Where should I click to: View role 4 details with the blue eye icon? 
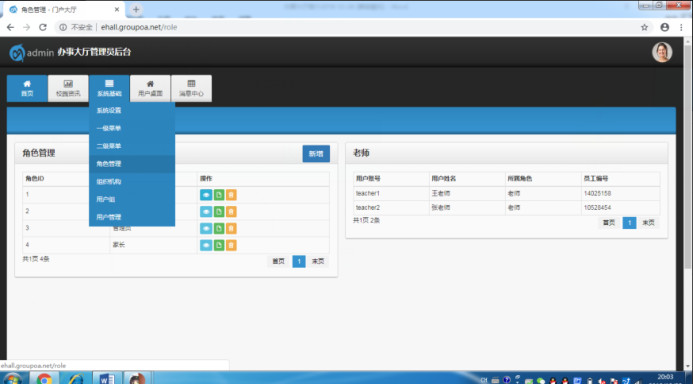pos(206,245)
